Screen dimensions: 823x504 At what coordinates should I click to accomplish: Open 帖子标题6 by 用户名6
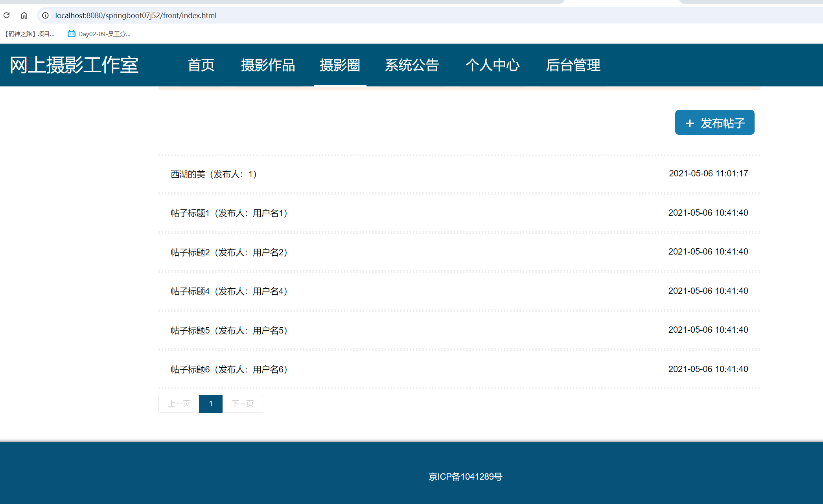coord(228,369)
